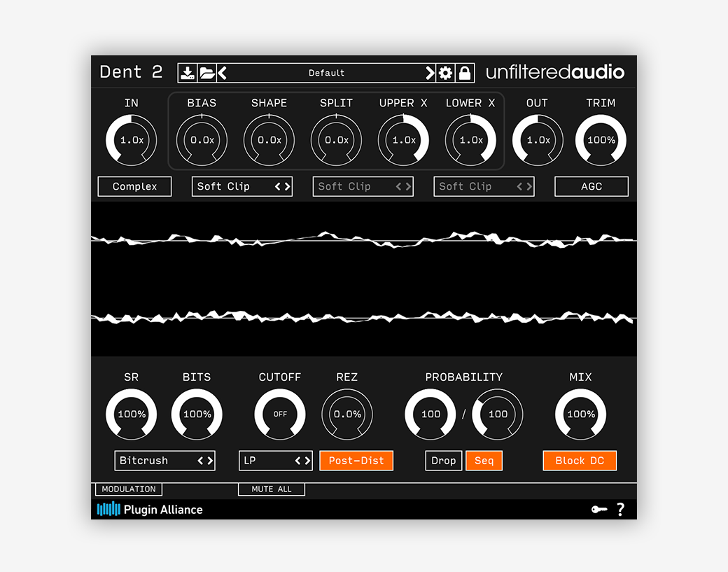
Task: Click the MUTE ALL button
Action: (x=272, y=489)
